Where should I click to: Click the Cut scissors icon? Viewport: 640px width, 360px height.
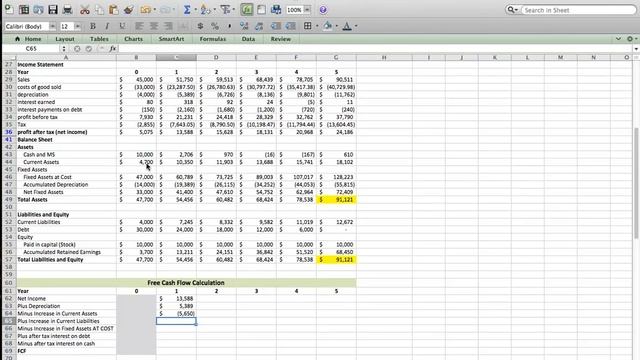coord(84,9)
